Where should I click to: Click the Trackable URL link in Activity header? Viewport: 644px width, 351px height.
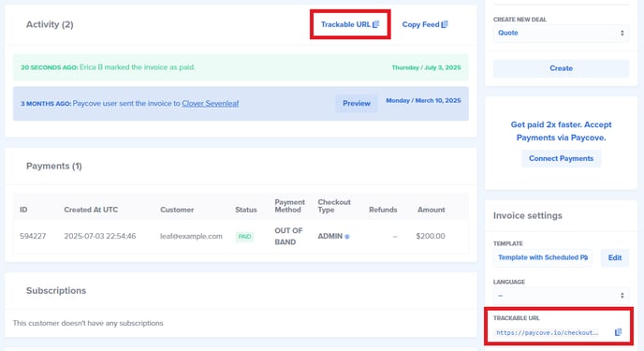pos(350,24)
